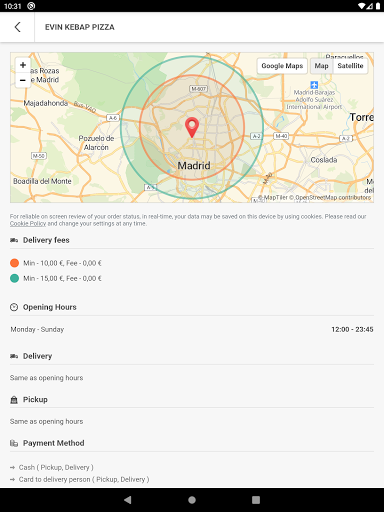
Task: Switch to Map view
Action: coord(321,66)
